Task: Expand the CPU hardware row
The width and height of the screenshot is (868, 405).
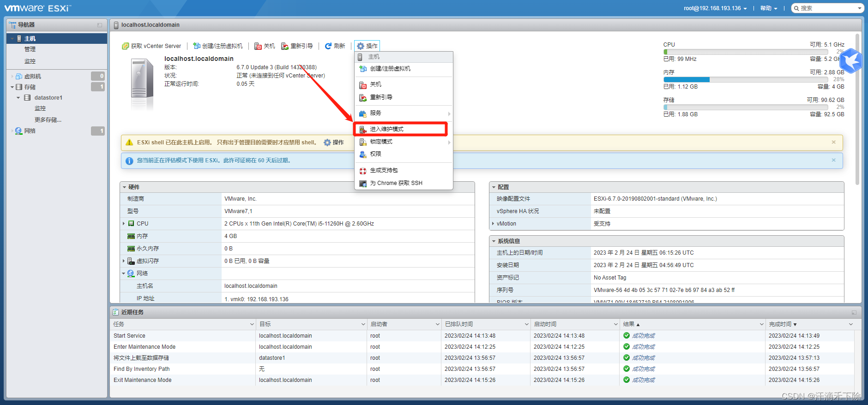Action: (124, 224)
